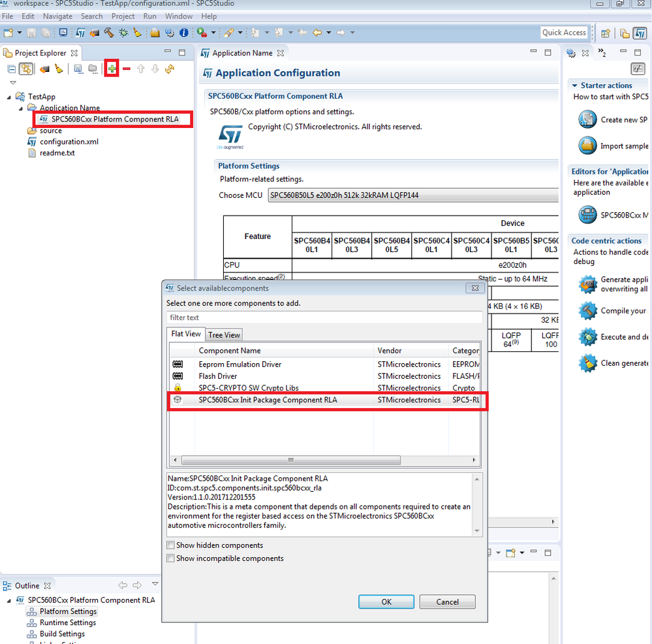
Task: Select the Eeprom Emulation Driver row
Action: [x=324, y=364]
